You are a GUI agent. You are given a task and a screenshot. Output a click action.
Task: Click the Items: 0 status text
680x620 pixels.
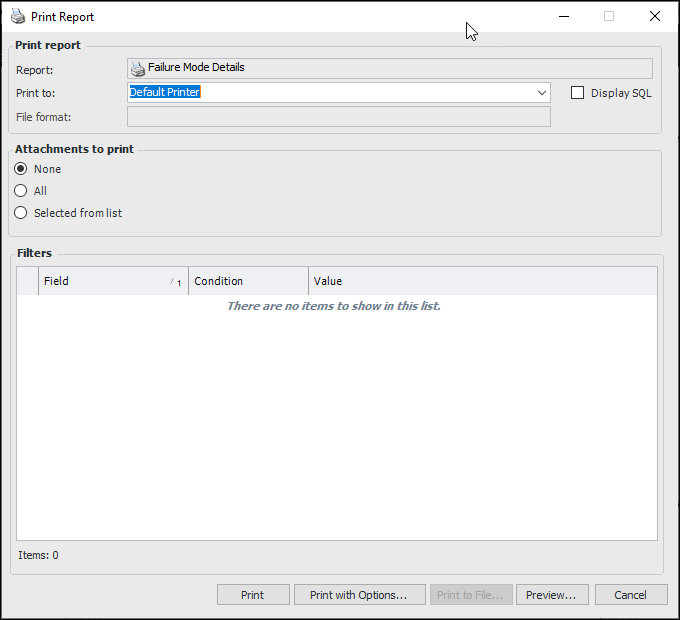tap(38, 555)
